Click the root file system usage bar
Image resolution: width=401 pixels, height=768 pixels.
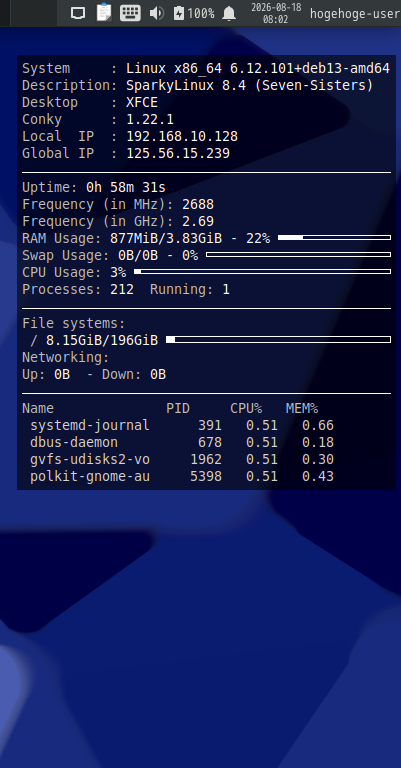[279, 339]
